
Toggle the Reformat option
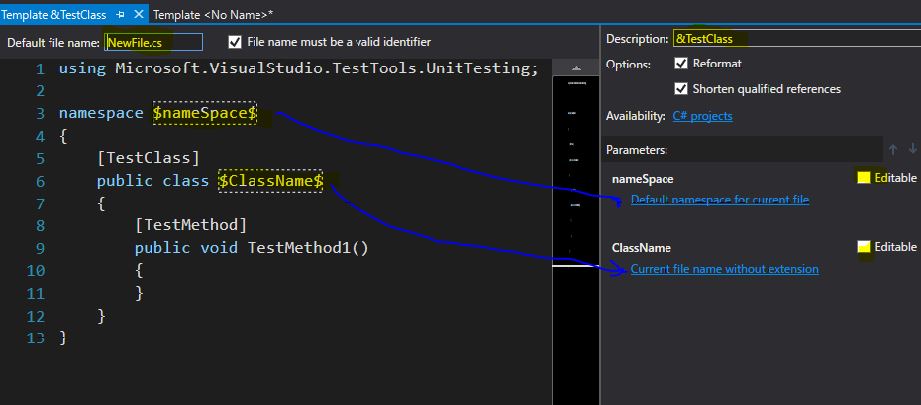681,63
